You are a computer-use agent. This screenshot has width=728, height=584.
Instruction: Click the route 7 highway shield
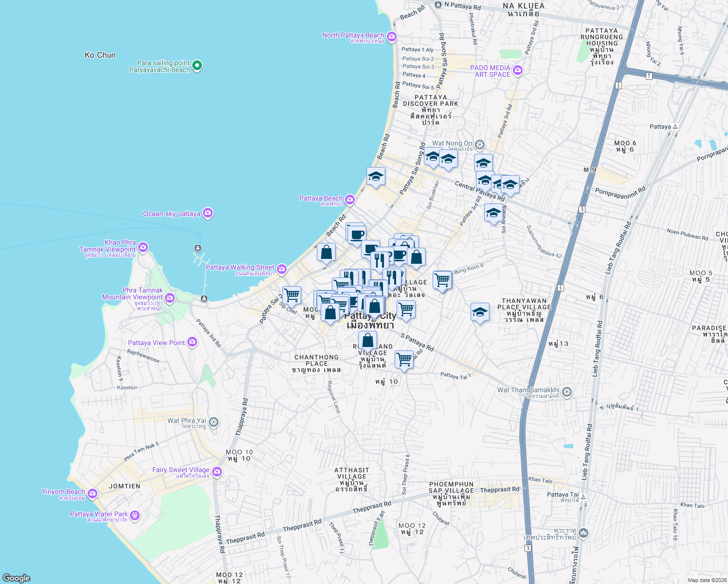click(649, 76)
